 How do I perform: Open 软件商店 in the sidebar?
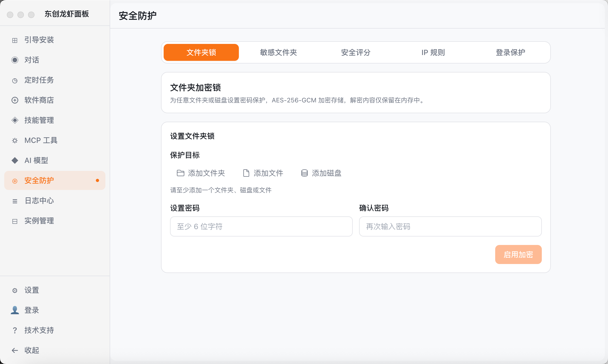point(55,100)
